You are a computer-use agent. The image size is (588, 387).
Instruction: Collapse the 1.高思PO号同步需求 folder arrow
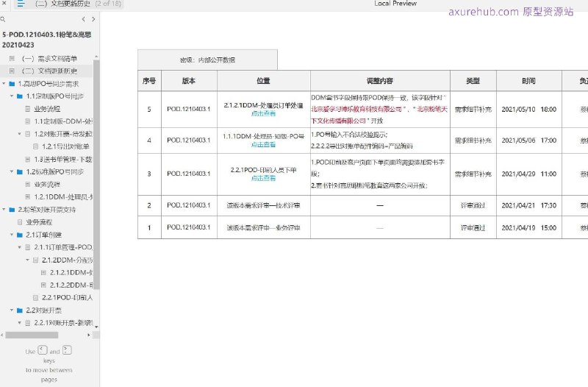[4, 84]
